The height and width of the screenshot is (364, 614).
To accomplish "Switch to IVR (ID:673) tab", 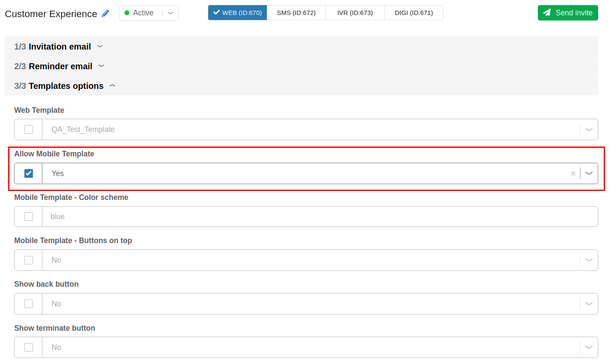I will click(355, 13).
